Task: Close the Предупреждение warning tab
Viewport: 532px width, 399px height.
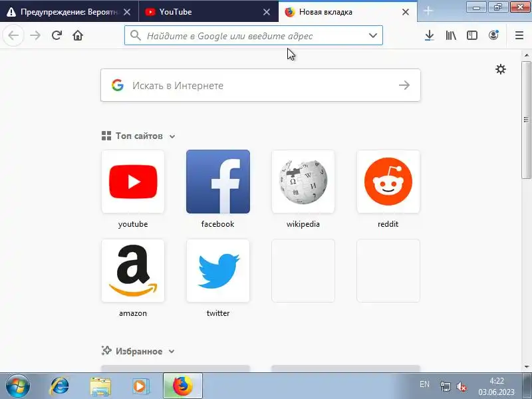Action: [127, 12]
